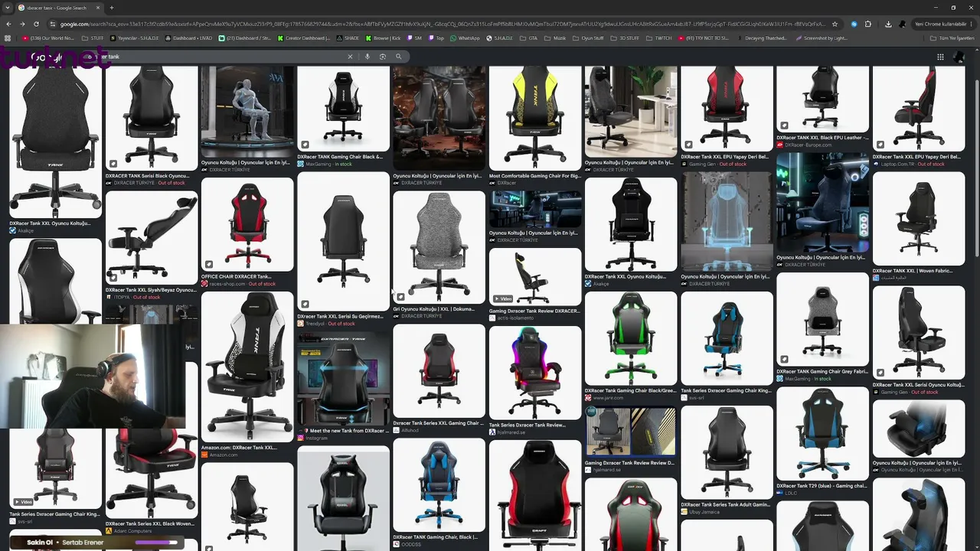Viewport: 980px width, 551px height.
Task: Focus the Google search query field
Action: (214, 57)
